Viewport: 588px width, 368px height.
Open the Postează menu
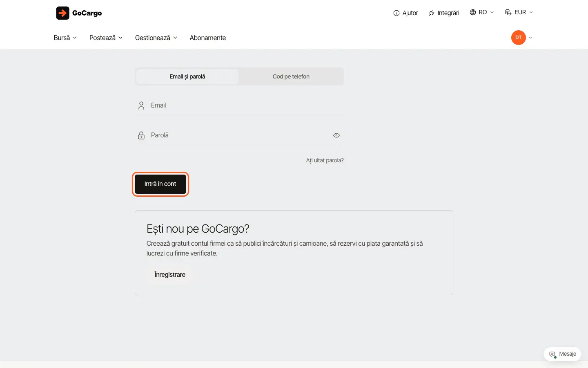tap(102, 38)
